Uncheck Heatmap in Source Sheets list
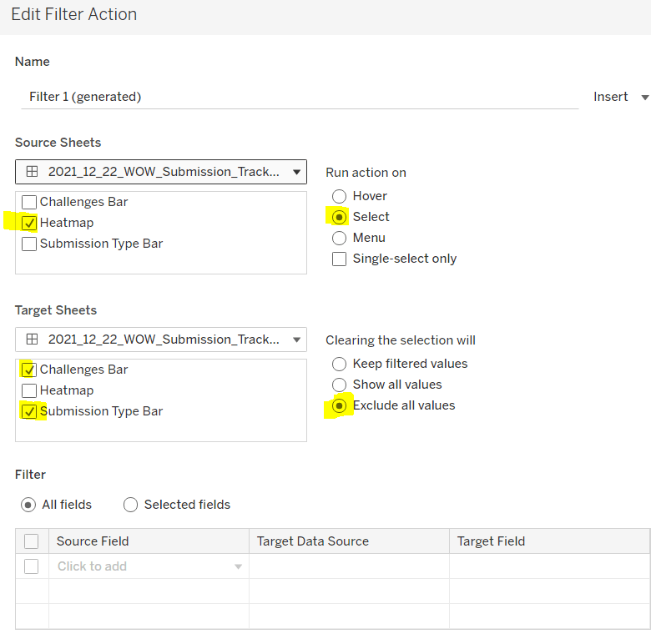This screenshot has height=644, width=651. pos(29,223)
